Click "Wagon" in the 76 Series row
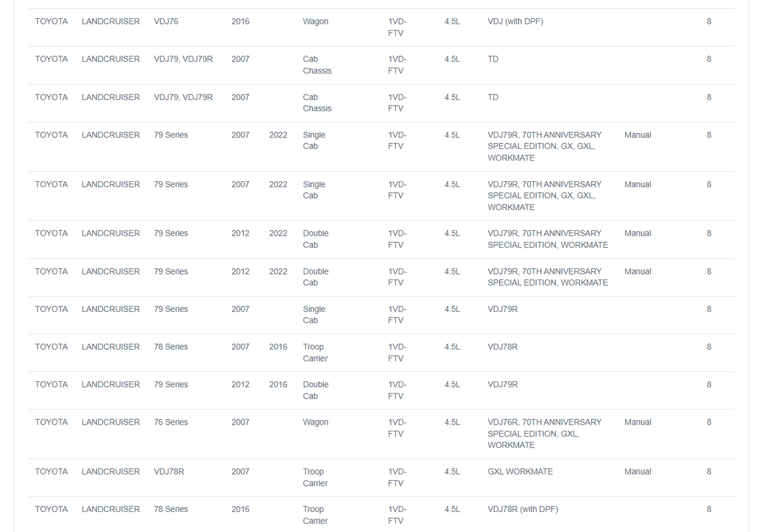759x532 pixels. tap(315, 422)
